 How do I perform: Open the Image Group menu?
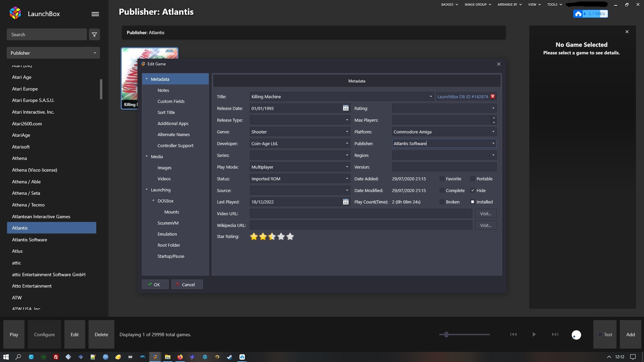point(478,5)
